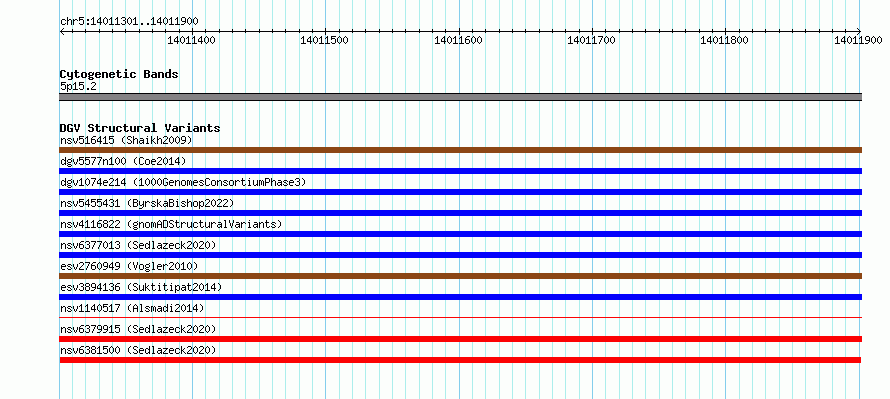Open nsv4116822 (gnomADStructuralVariants) label
890x399 pixels.
click(171, 224)
